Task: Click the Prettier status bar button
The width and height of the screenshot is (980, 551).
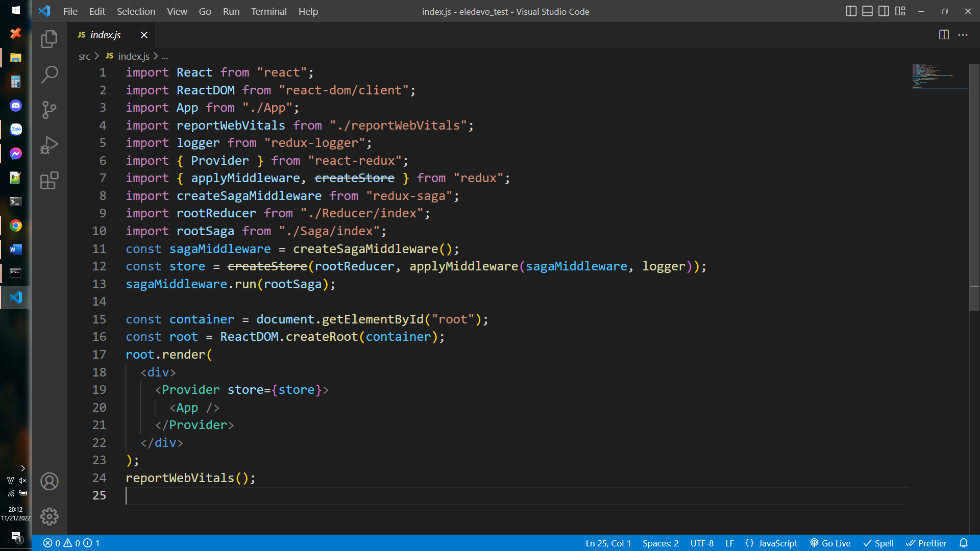Action: pyautogui.click(x=926, y=543)
